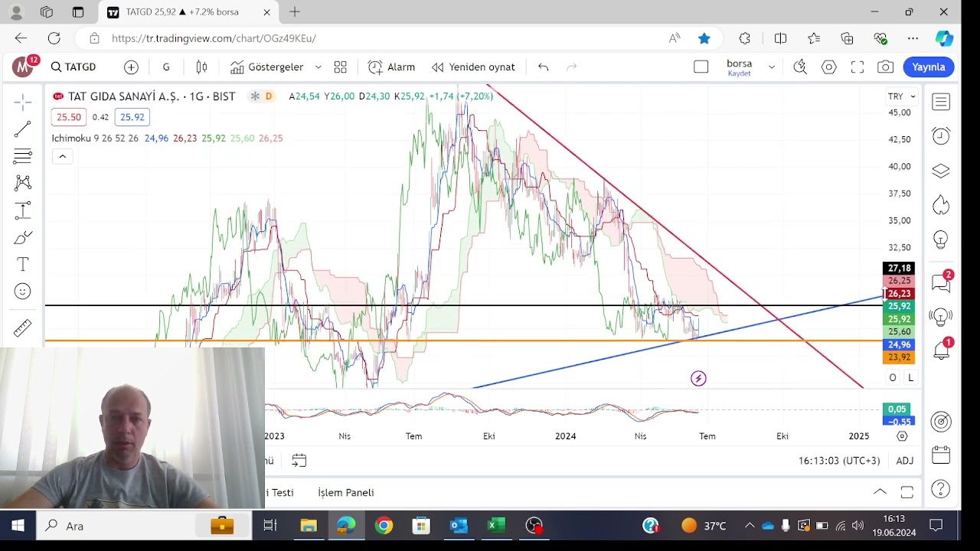Toggle logarithmic scale L button
Viewport: 980px width, 551px height.
(x=910, y=377)
